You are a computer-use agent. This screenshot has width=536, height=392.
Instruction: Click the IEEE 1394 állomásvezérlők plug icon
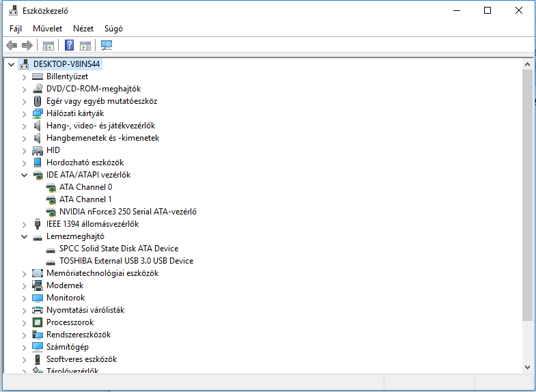(x=38, y=224)
